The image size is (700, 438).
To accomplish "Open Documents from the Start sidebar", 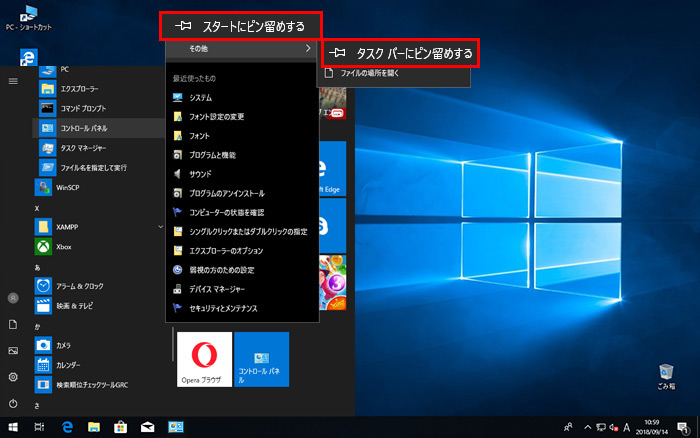I will 13,325.
